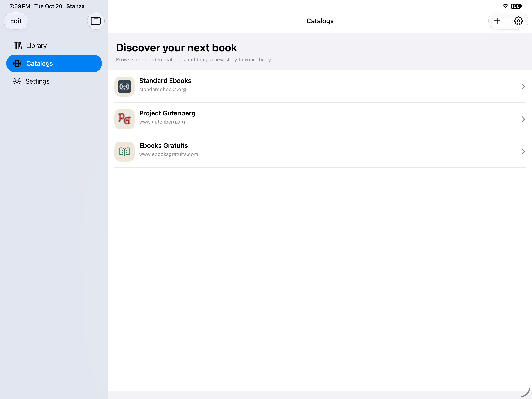Image resolution: width=532 pixels, height=399 pixels.
Task: Add a new catalog with plus icon
Action: pyautogui.click(x=497, y=21)
